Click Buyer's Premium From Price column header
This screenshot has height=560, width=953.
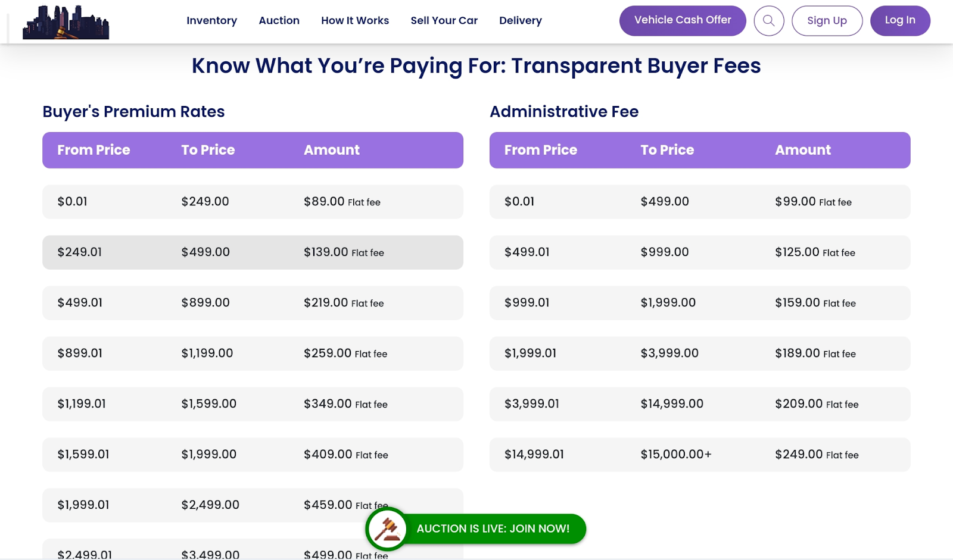(94, 150)
